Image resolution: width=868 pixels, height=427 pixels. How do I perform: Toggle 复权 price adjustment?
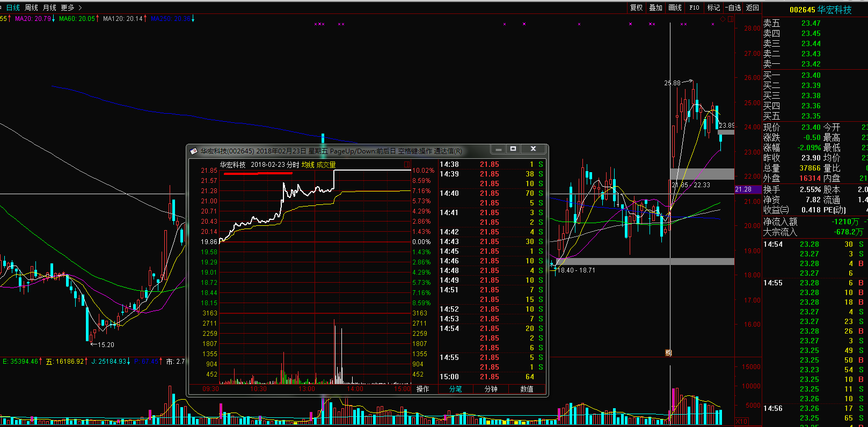[636, 8]
